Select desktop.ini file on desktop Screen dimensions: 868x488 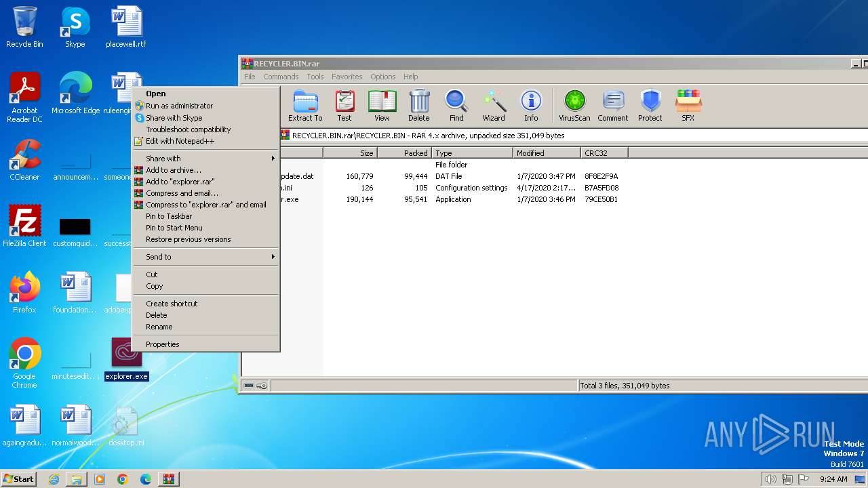click(126, 426)
